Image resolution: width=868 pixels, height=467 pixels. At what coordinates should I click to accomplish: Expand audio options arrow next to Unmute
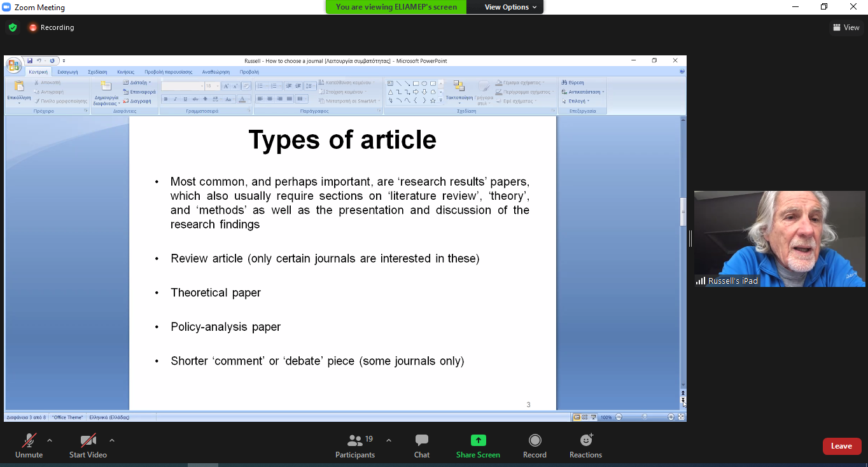pos(50,440)
